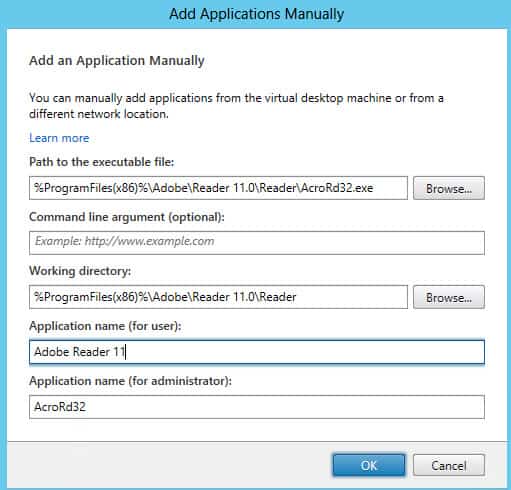511x490 pixels.
Task: Click the Add an Application Manually heading
Action: tap(117, 61)
